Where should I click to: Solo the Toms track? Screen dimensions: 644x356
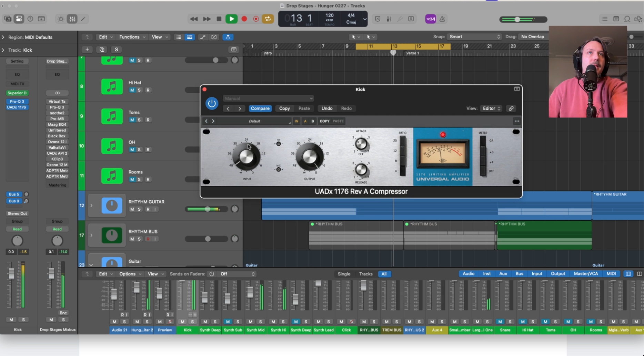(x=139, y=120)
